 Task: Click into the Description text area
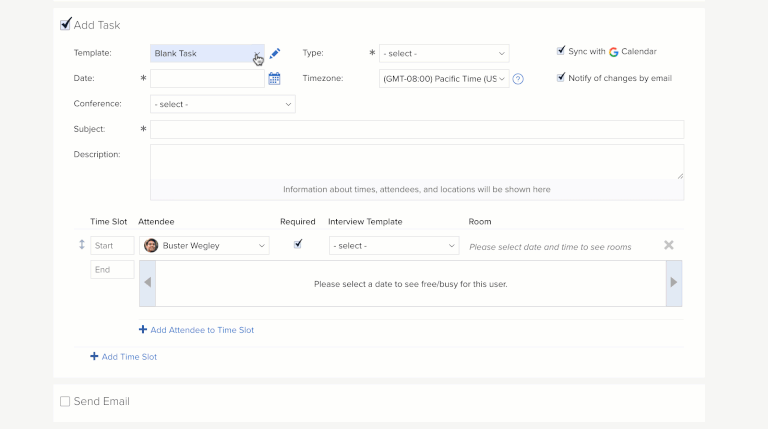[x=417, y=162]
